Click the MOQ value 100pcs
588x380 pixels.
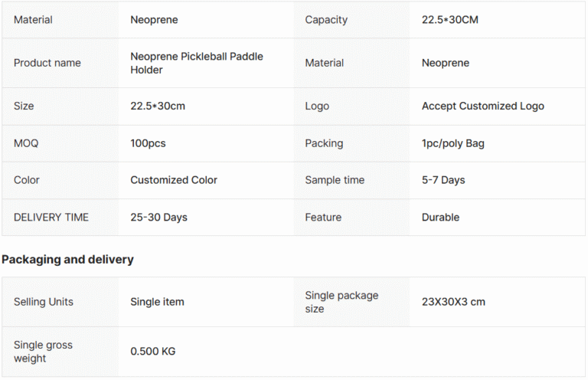point(148,143)
